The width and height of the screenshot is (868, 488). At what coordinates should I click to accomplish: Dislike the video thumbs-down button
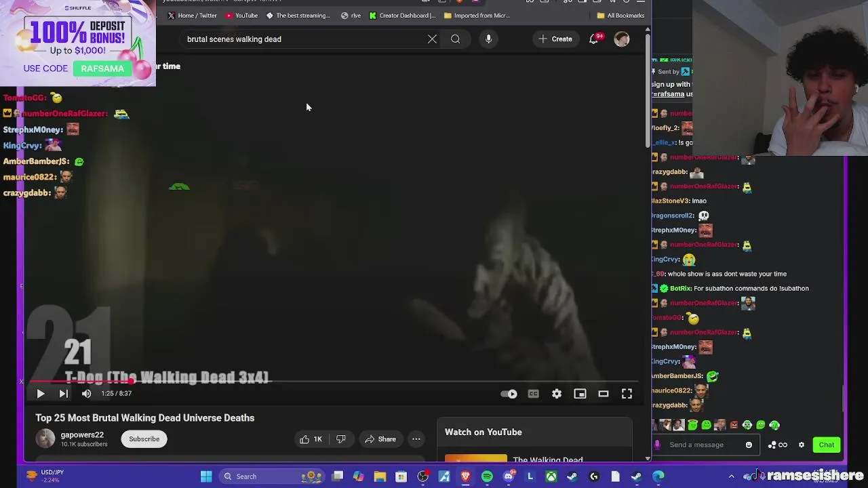click(341, 439)
